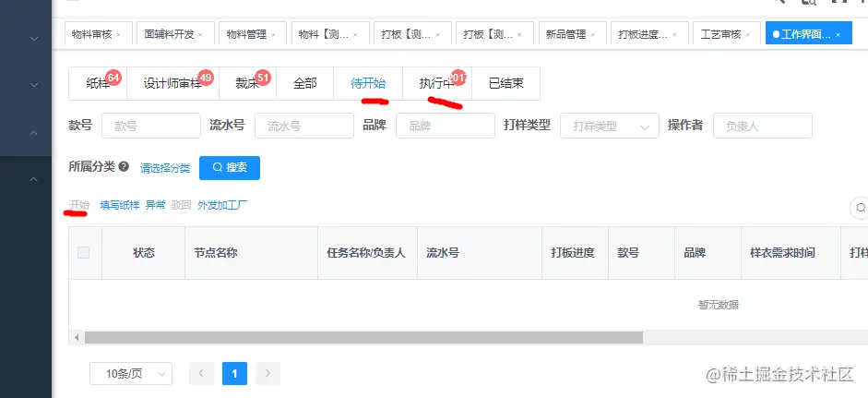Close the 面辅料开发 tab
Screen dimensions: 868x398
200,35
